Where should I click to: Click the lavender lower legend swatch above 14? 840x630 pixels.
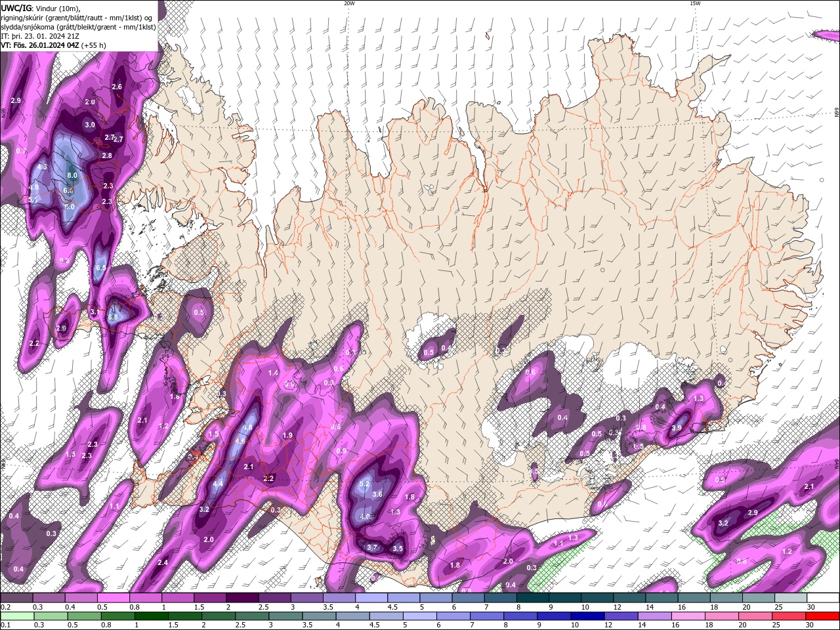[x=655, y=616]
